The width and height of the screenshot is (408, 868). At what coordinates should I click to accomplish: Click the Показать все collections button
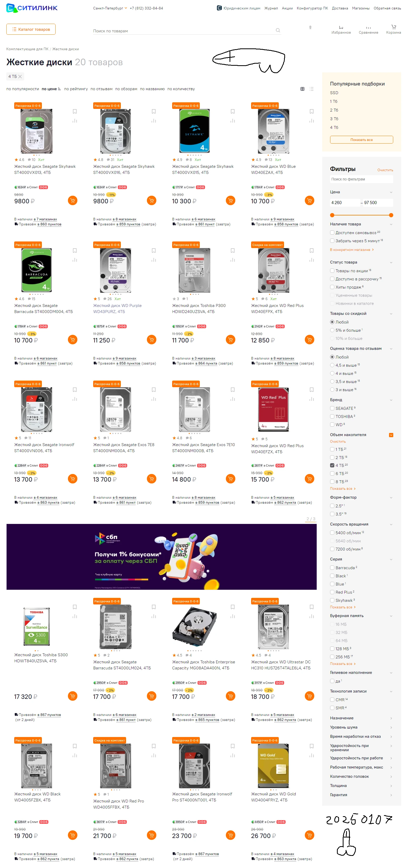(361, 139)
